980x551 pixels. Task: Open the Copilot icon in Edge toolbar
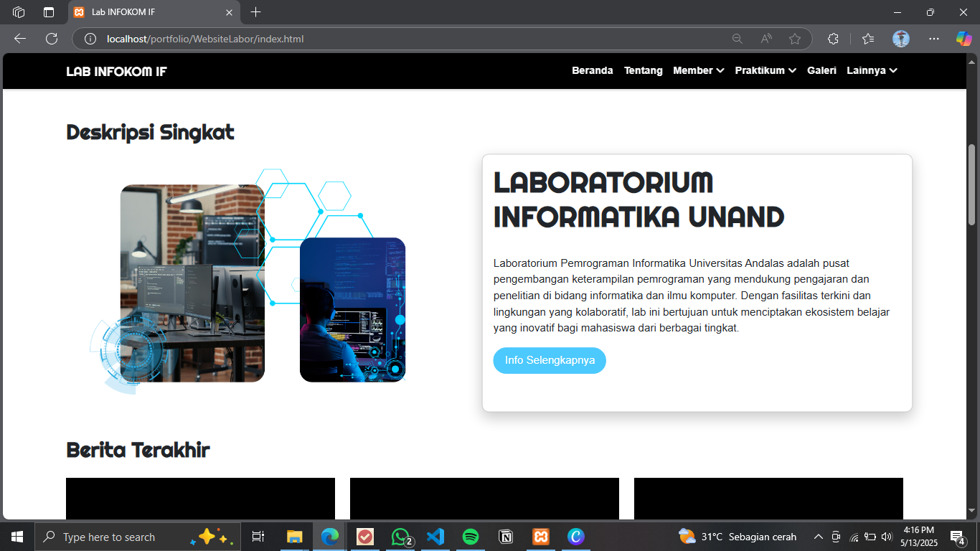pyautogui.click(x=963, y=39)
